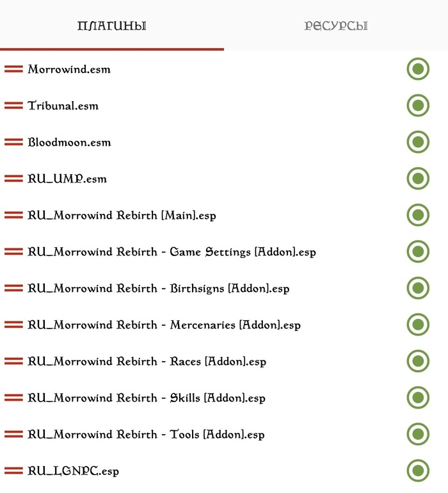Uncheck the Races addon plugin circle

418,361
